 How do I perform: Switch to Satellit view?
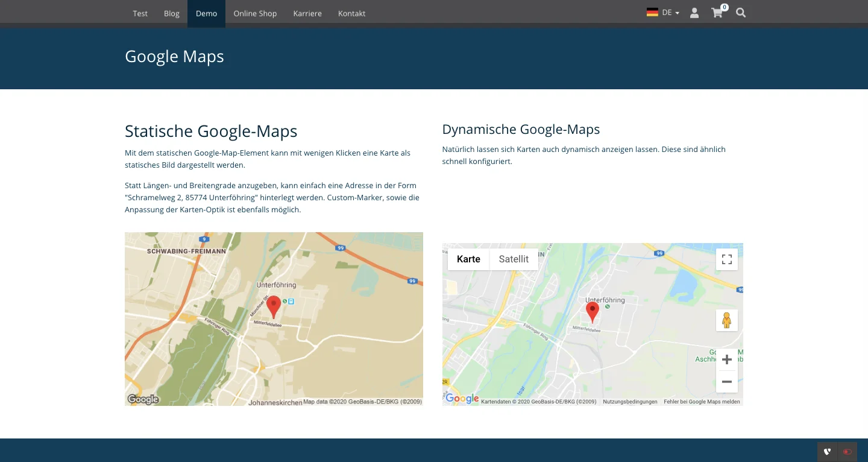[x=514, y=259]
